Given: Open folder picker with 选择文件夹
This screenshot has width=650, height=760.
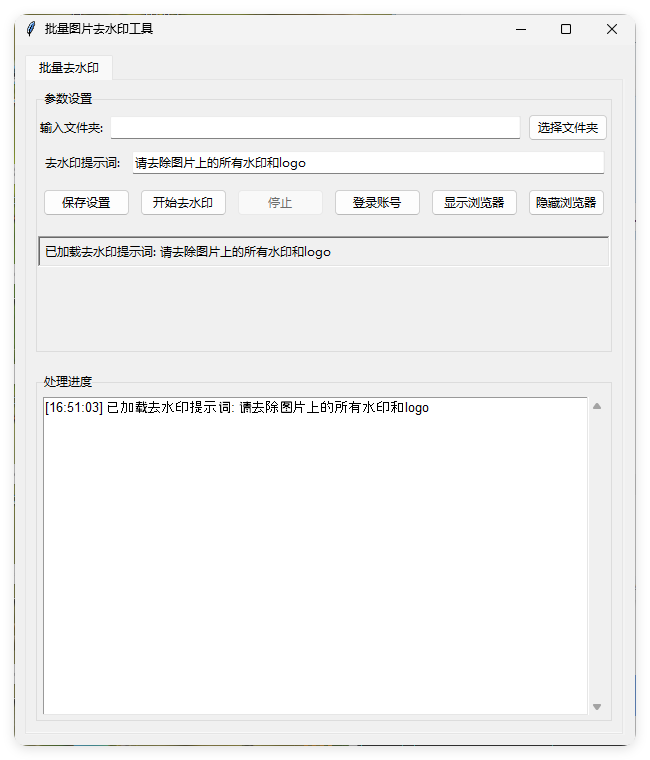Looking at the screenshot, I should pyautogui.click(x=567, y=128).
